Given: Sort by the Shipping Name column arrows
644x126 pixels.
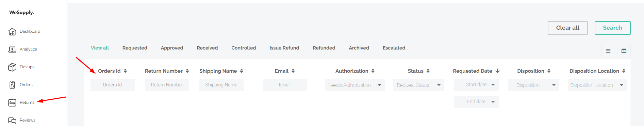Looking at the screenshot, I should [x=242, y=71].
